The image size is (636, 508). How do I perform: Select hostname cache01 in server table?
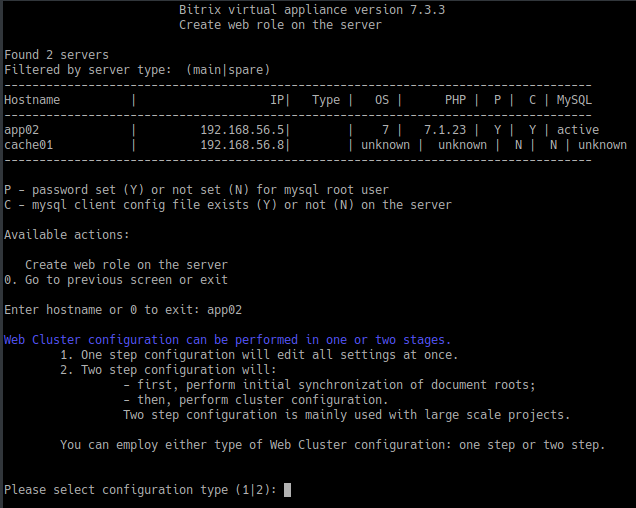28,145
